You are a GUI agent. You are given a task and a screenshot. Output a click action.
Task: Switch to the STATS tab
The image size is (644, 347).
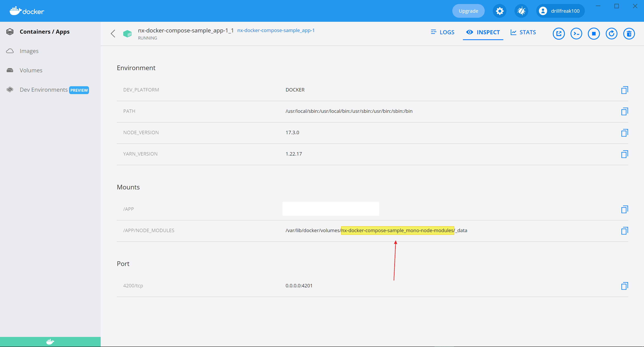(523, 32)
